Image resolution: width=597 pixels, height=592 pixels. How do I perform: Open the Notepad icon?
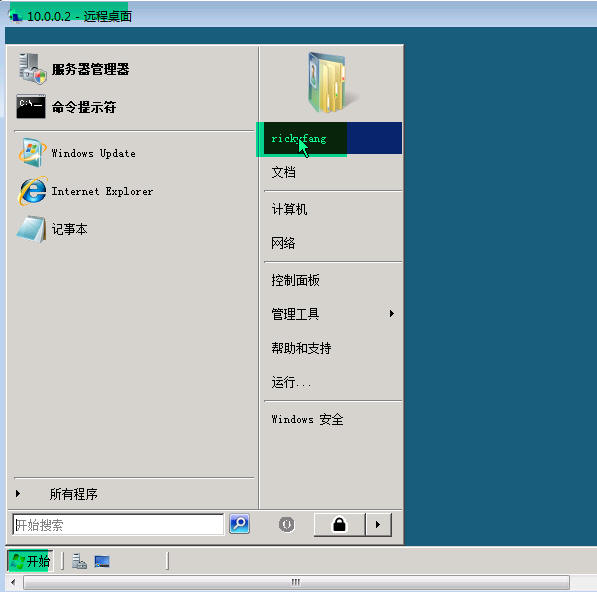coord(32,229)
